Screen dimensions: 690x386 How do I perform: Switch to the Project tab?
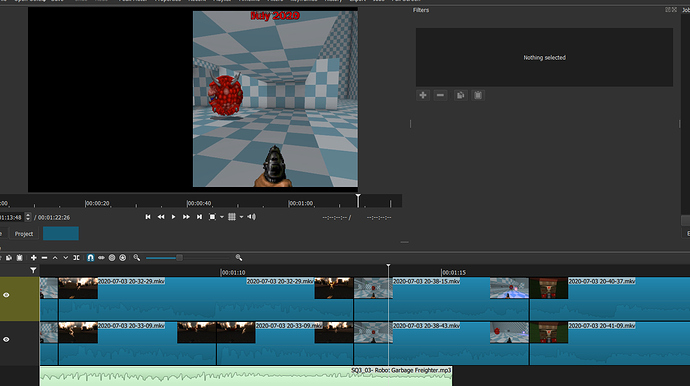click(24, 234)
